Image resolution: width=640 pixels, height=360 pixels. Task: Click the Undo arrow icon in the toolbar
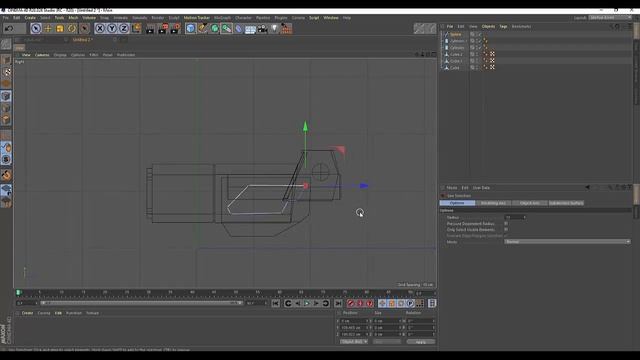coord(9,28)
